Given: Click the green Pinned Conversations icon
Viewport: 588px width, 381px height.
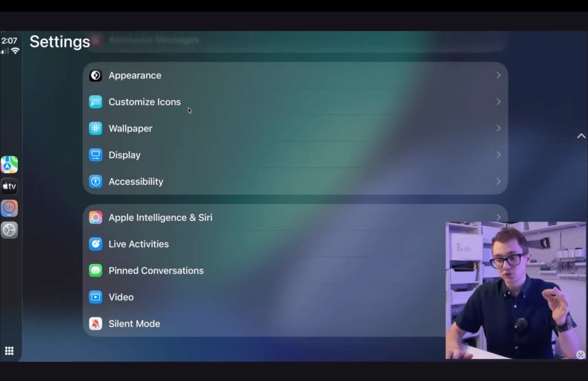Looking at the screenshot, I should pyautogui.click(x=95, y=270).
